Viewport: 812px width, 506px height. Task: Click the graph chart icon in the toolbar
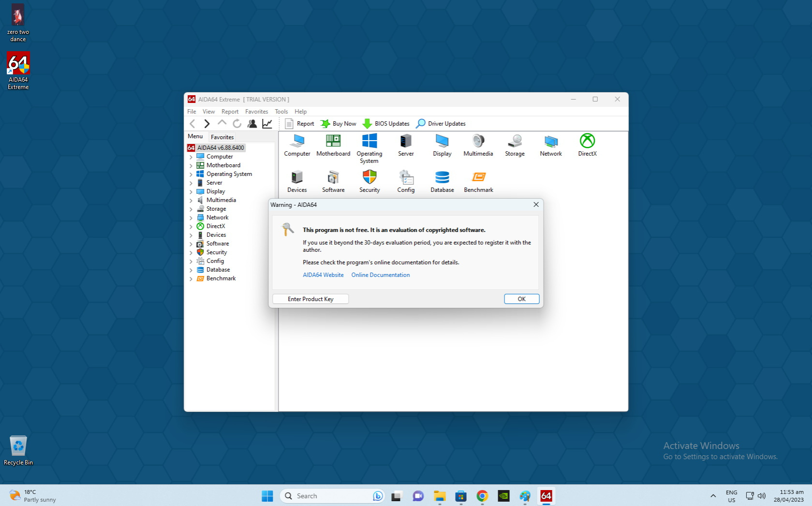tap(267, 124)
